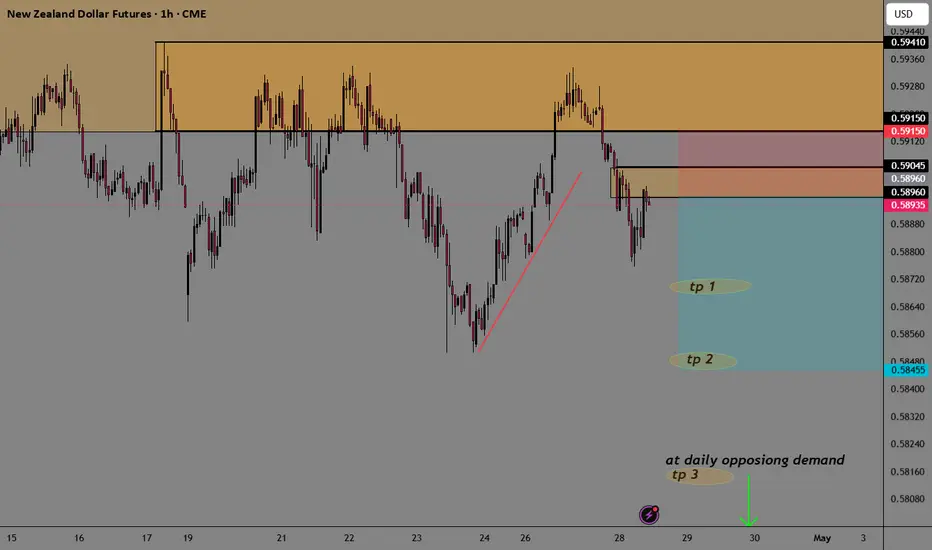The image size is (932, 550).
Task: Click the grey 0.58960 price label
Action: coord(908,178)
